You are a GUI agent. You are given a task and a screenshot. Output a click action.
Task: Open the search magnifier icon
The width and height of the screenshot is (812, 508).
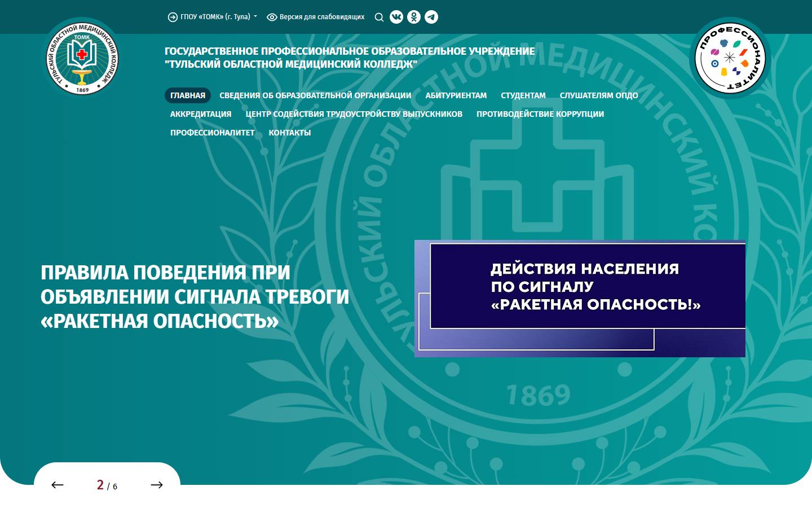tap(379, 17)
